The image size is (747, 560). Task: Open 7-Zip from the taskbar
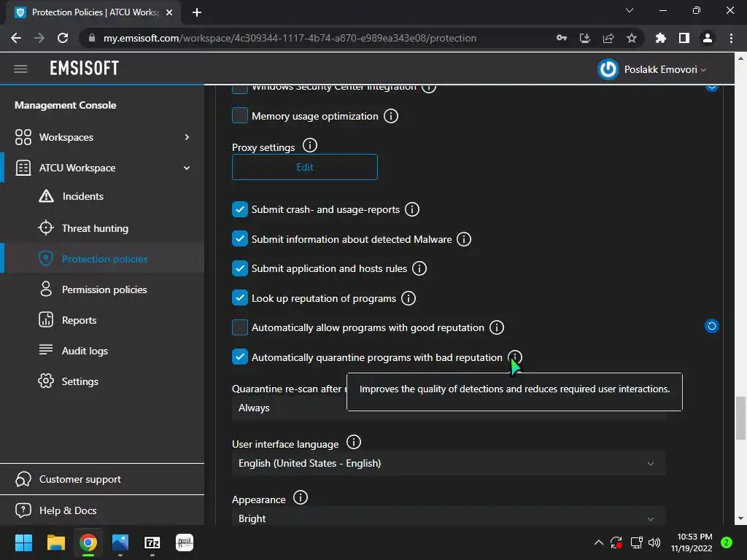pyautogui.click(x=152, y=542)
